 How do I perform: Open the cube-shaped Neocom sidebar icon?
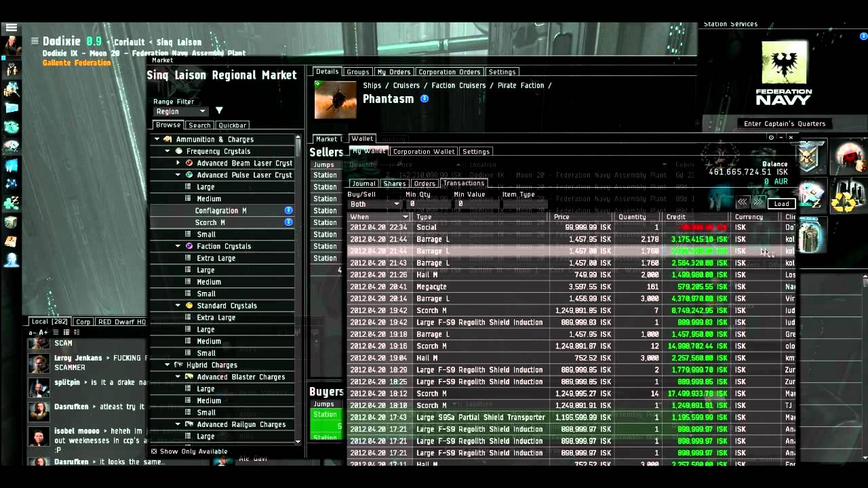coord(11,222)
